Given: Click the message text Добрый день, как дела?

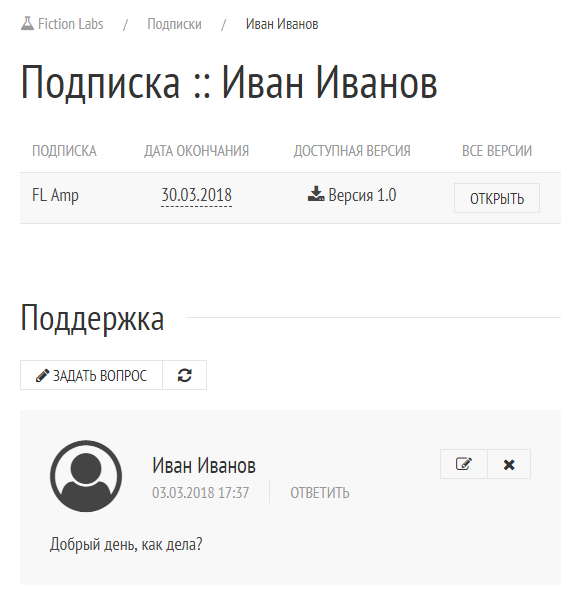Looking at the screenshot, I should click(126, 544).
